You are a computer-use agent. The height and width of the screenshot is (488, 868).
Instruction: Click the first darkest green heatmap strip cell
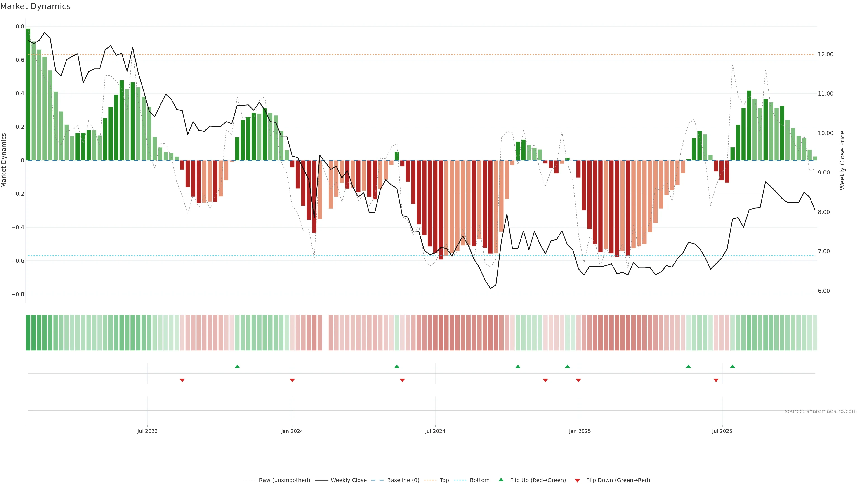point(28,333)
